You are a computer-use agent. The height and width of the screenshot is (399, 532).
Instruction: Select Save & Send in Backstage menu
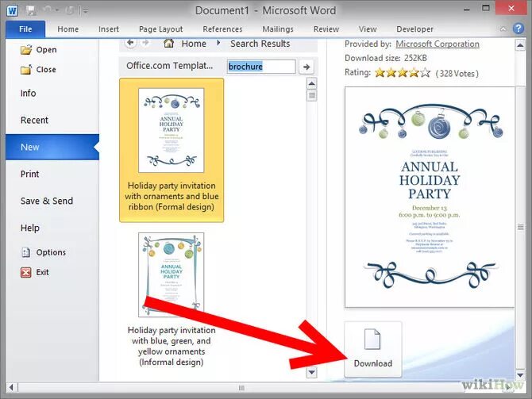pos(47,201)
